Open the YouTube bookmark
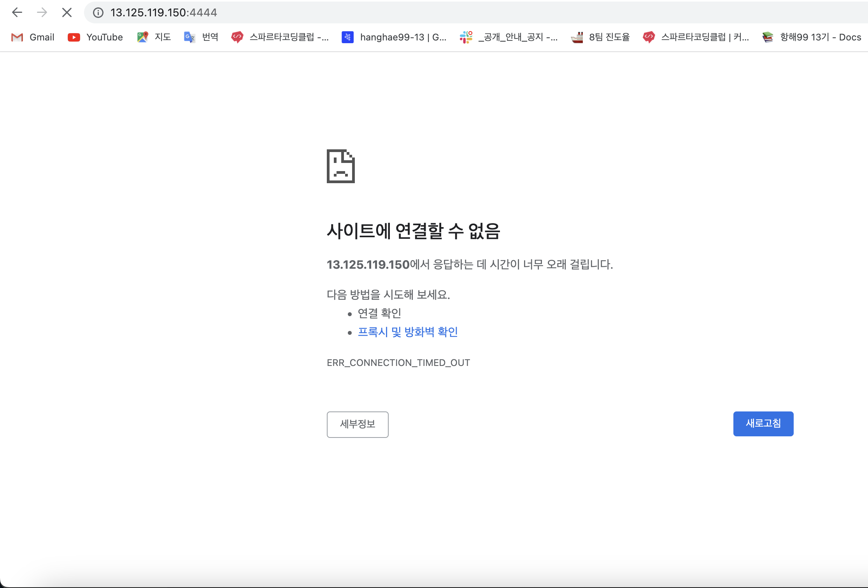The width and height of the screenshot is (868, 588). (x=95, y=37)
